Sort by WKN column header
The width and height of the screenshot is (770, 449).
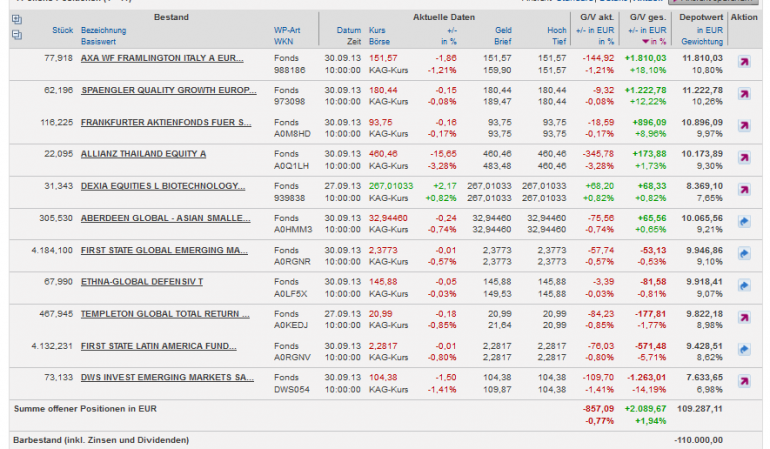tap(283, 41)
